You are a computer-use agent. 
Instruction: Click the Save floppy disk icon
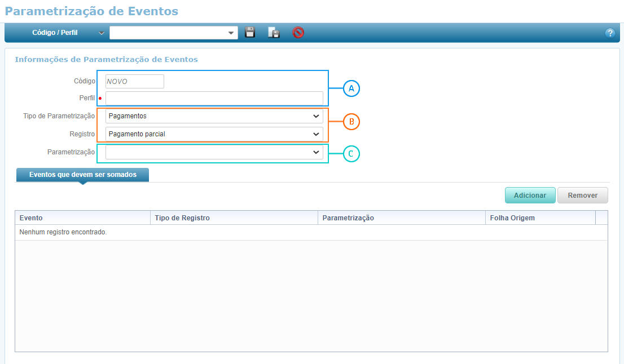click(250, 33)
